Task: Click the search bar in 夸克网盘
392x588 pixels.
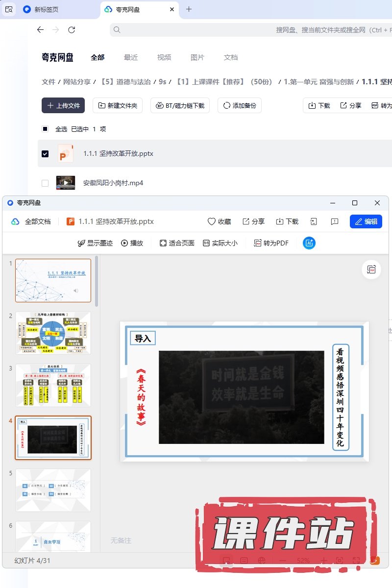Action: 250,30
